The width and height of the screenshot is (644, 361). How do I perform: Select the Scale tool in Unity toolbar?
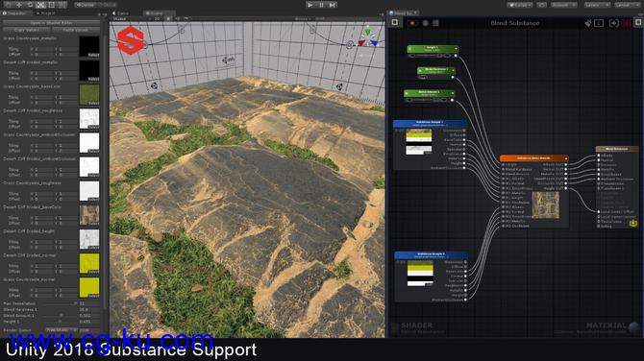[x=40, y=5]
